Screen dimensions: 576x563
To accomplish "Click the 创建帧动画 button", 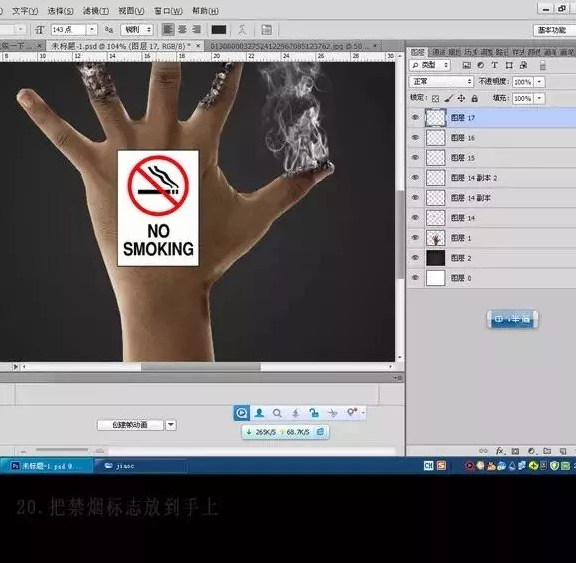I will (130, 425).
